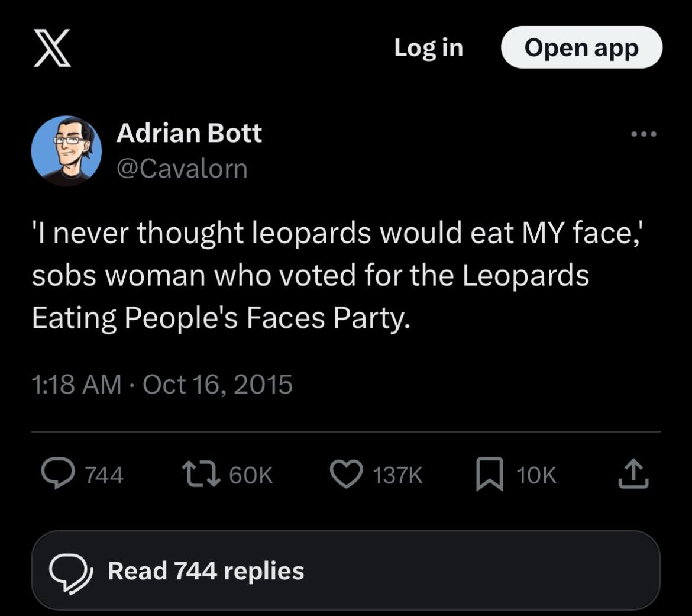Click the 744 reply count
Image resolution: width=692 pixels, height=616 pixels.
104,475
